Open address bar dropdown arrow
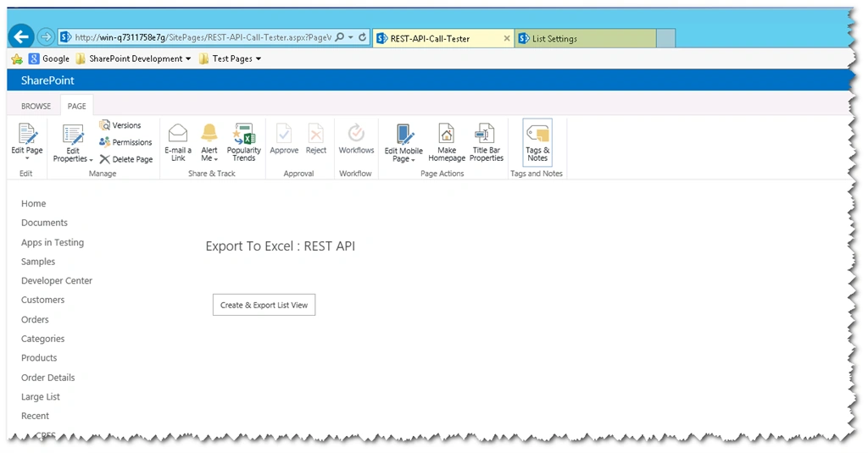Screen dimensions: 868x453 point(351,37)
